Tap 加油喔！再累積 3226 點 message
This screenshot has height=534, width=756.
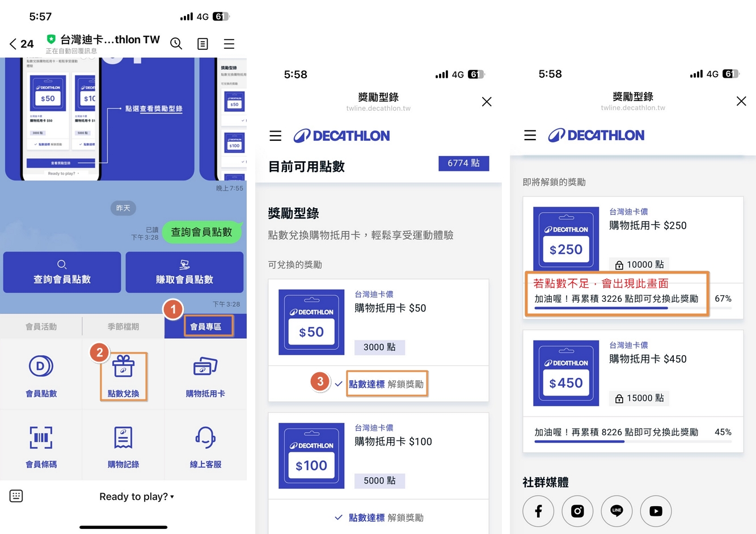tap(616, 298)
